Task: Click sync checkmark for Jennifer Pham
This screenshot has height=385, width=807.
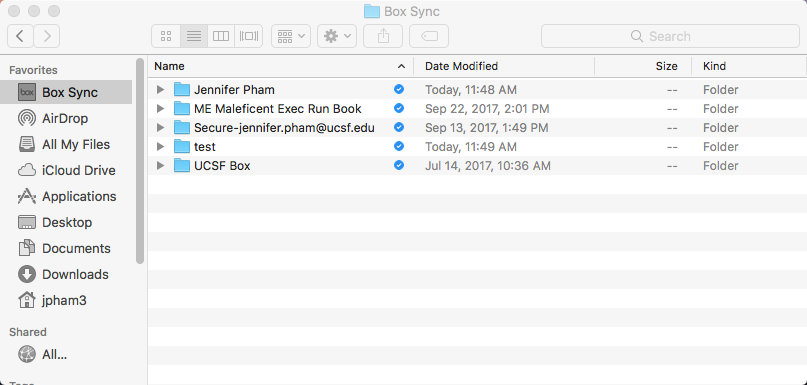Action: pos(398,89)
